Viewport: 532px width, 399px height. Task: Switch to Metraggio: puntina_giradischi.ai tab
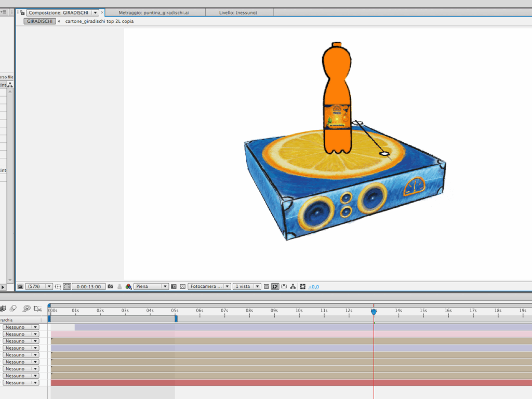[154, 12]
